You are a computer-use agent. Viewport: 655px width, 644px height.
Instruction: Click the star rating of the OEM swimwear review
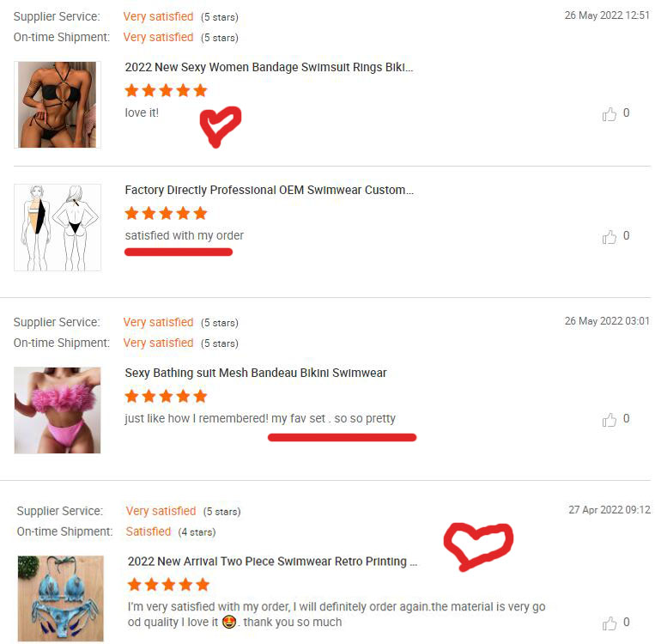pyautogui.click(x=166, y=213)
